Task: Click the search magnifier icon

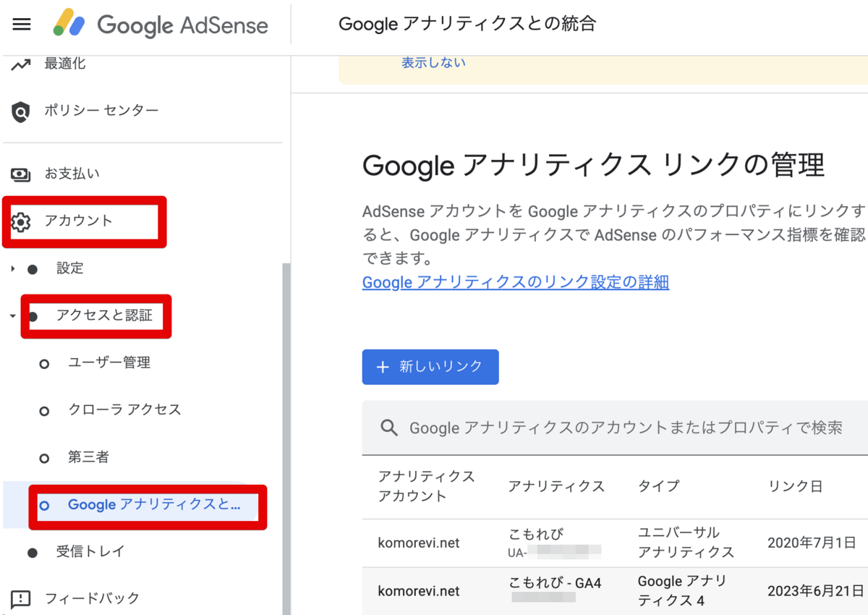Action: click(389, 428)
